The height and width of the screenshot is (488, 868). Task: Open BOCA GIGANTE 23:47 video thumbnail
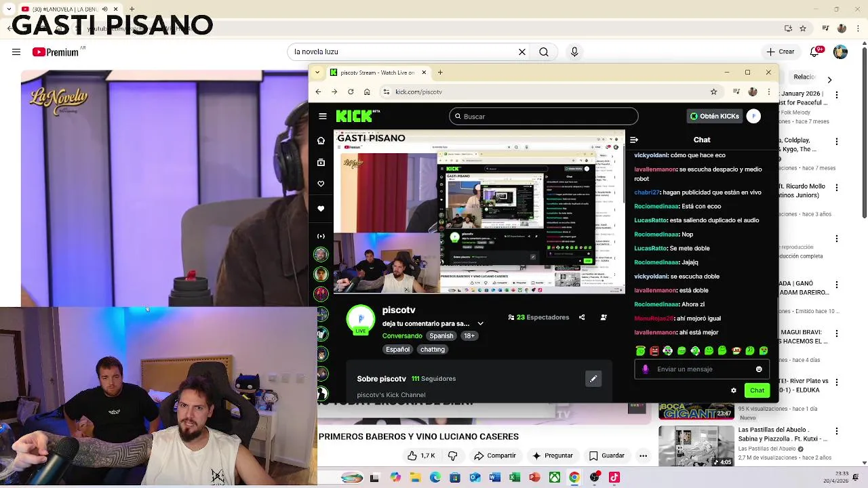click(696, 411)
